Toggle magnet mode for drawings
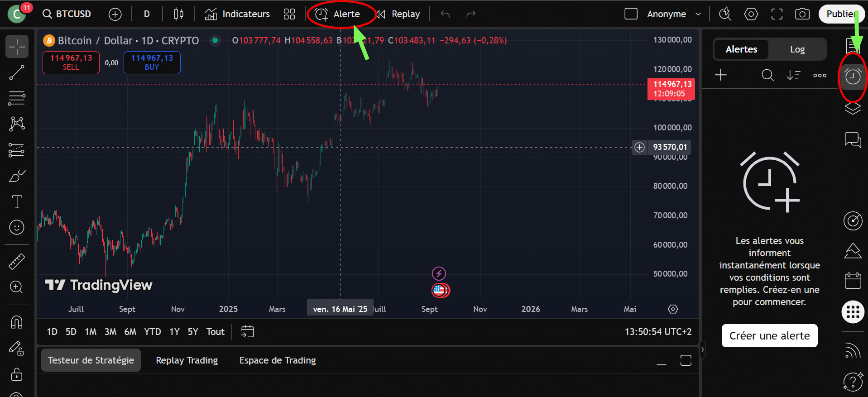The width and height of the screenshot is (868, 397). point(17,322)
